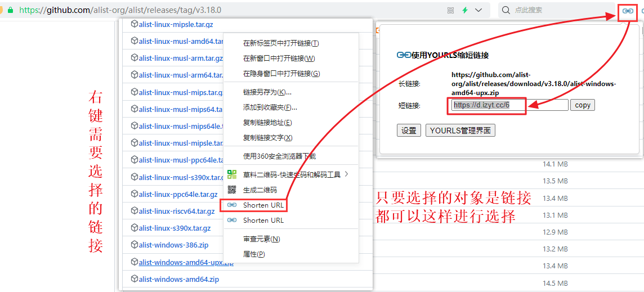Choose 在新标签页中打开链接 from context menu
The image size is (644, 292).
280,43
